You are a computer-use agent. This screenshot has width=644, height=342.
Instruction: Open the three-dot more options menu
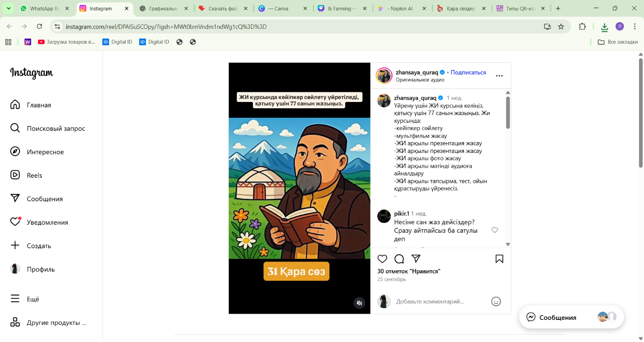point(499,76)
